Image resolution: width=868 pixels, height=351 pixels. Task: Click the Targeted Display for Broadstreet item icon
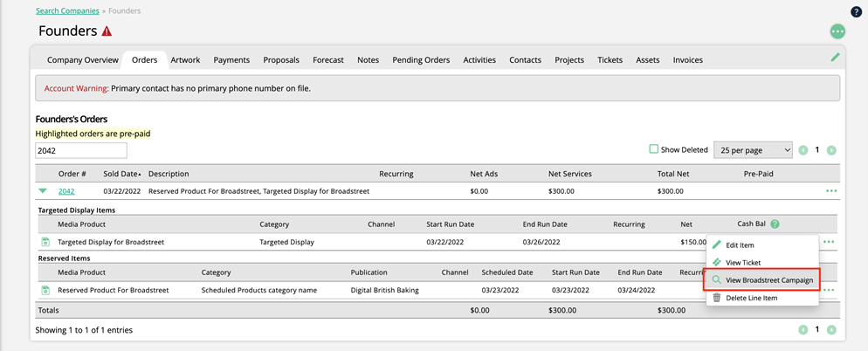pos(45,242)
